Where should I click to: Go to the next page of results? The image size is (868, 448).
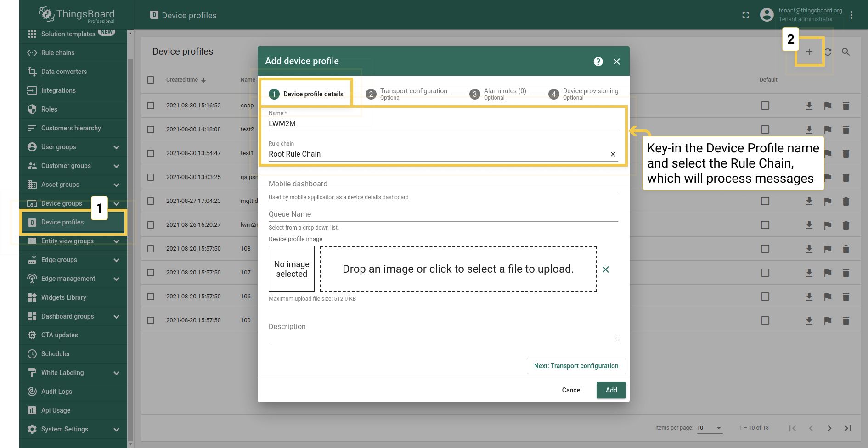click(829, 428)
